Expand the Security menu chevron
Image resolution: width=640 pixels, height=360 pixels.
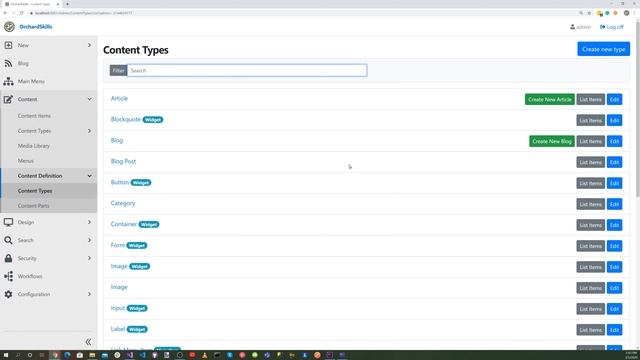point(89,258)
